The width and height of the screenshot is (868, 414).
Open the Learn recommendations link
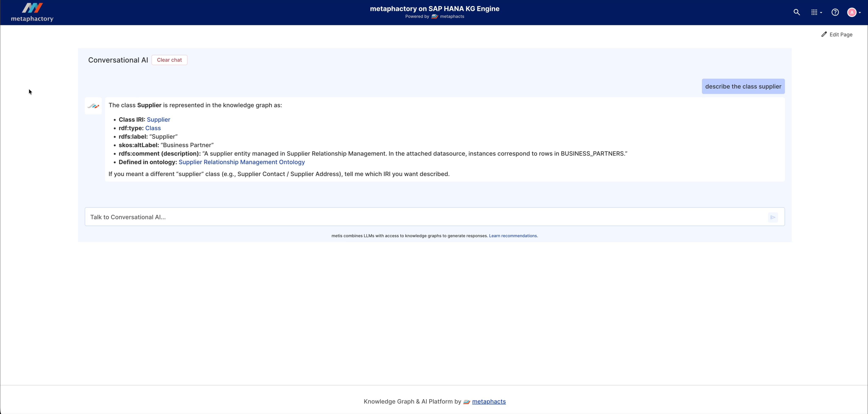(513, 236)
